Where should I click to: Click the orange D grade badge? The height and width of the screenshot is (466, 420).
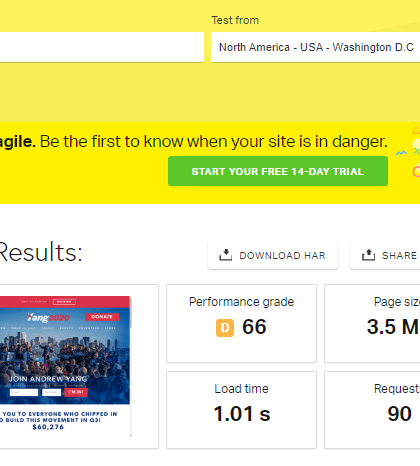coord(225,328)
